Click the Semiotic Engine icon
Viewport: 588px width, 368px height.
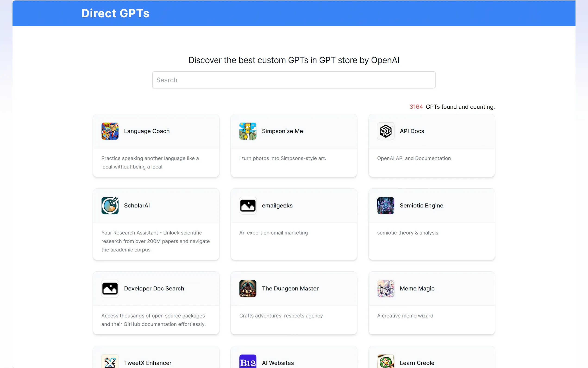385,205
